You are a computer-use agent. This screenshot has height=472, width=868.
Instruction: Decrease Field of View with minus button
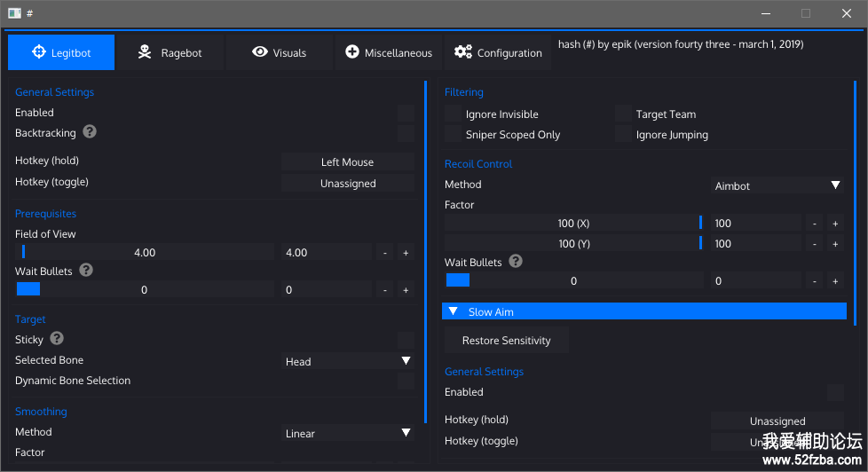(384, 253)
